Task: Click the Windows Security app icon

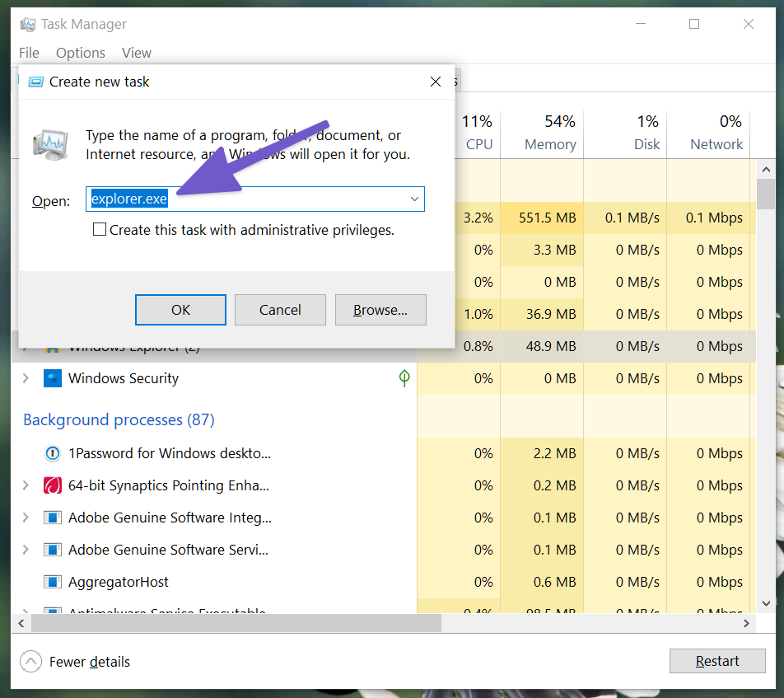Action: (53, 378)
